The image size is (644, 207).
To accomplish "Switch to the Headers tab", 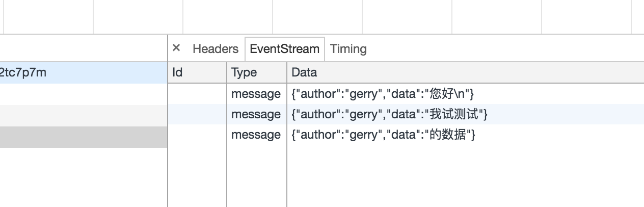I will 215,49.
